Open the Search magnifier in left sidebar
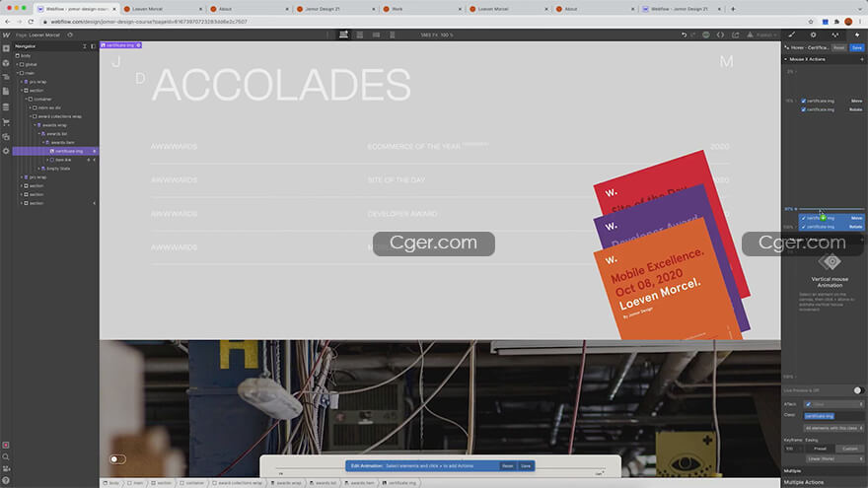The image size is (868, 488). (x=6, y=457)
